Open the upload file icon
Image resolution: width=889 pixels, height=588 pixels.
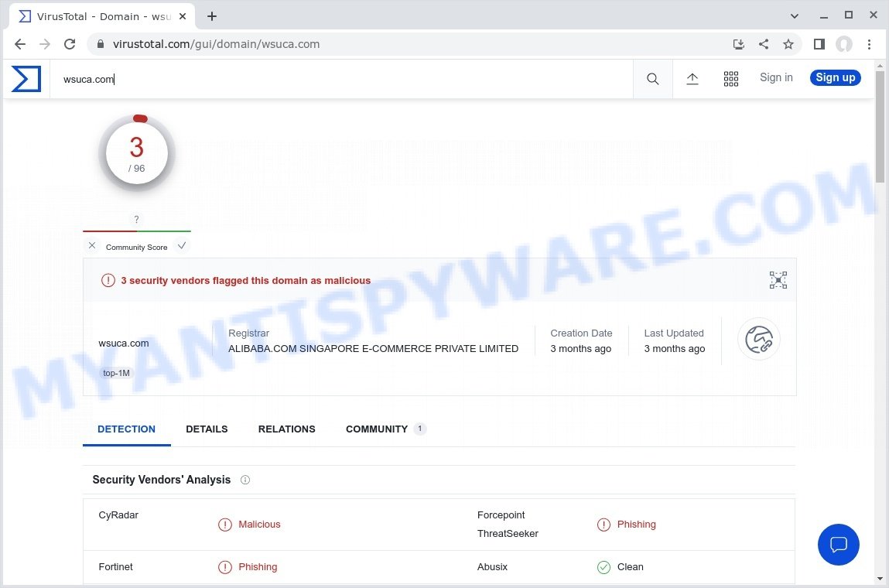[x=692, y=79]
